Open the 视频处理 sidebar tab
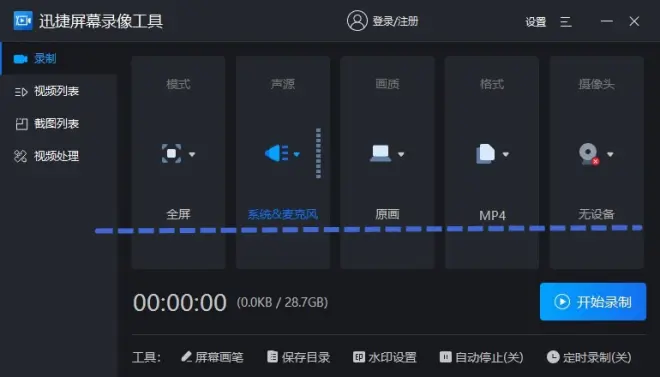This screenshot has width=660, height=377. pos(59,156)
